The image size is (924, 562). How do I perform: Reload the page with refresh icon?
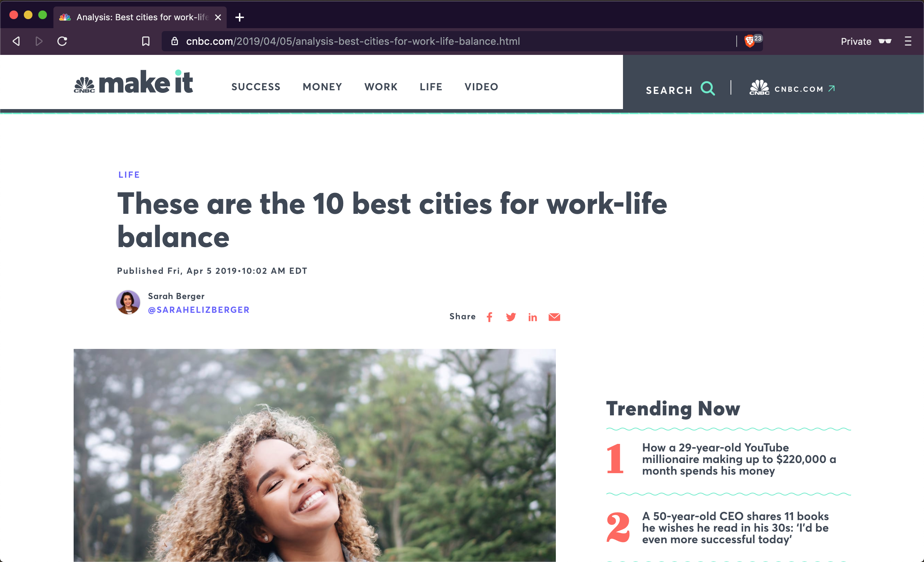pyautogui.click(x=62, y=41)
